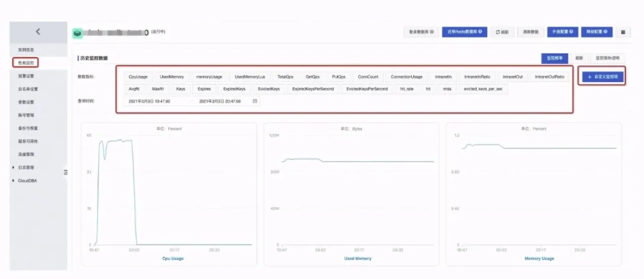Select the ExpiredKeysPerSecond metric

pyautogui.click(x=313, y=89)
